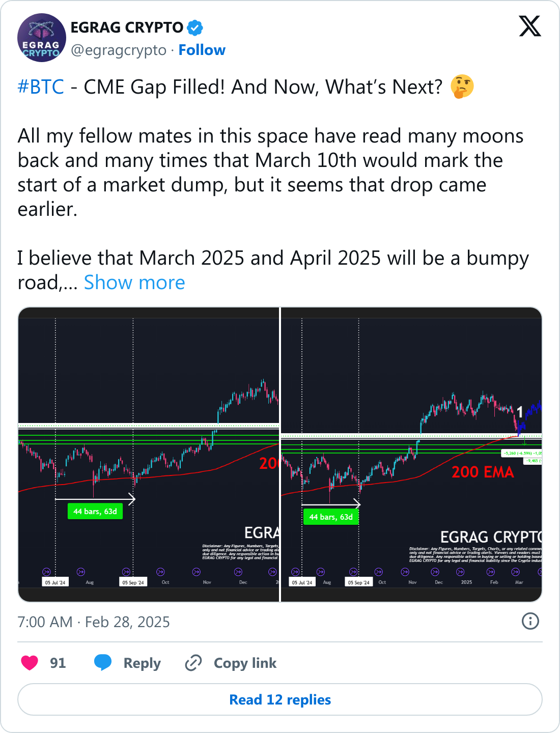Click the thinking face emoji
Viewport: 560px width, 733px height.
[x=462, y=87]
